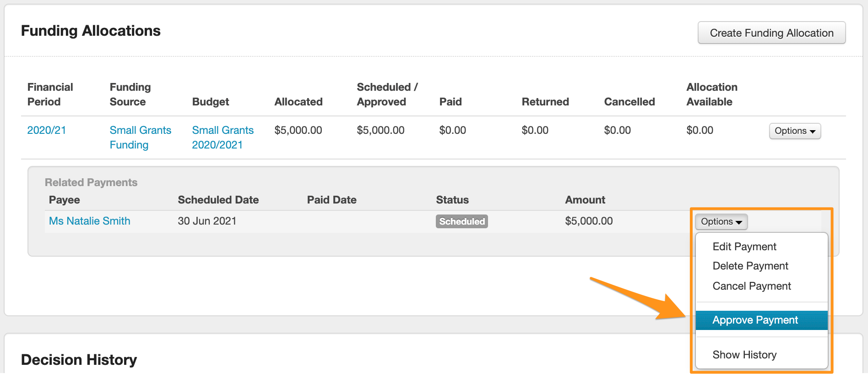Viewport: 868px width, 374px height.
Task: Choose Approve Payment from the options menu
Action: coord(755,320)
